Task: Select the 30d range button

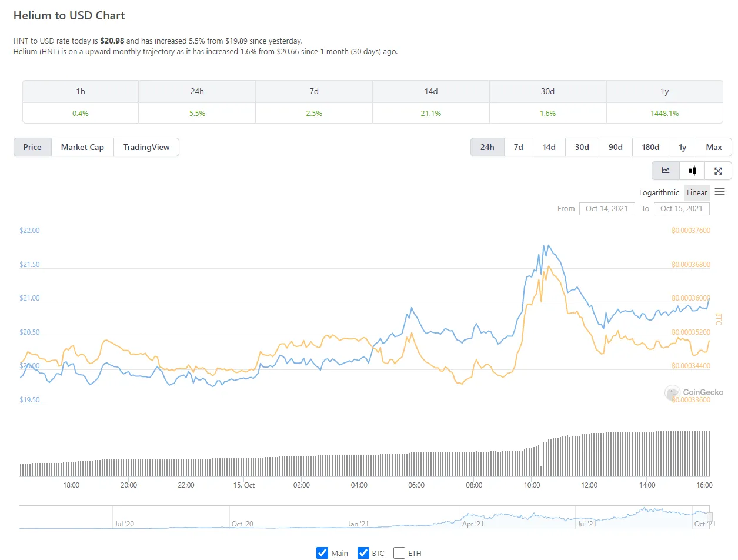Action: [582, 147]
